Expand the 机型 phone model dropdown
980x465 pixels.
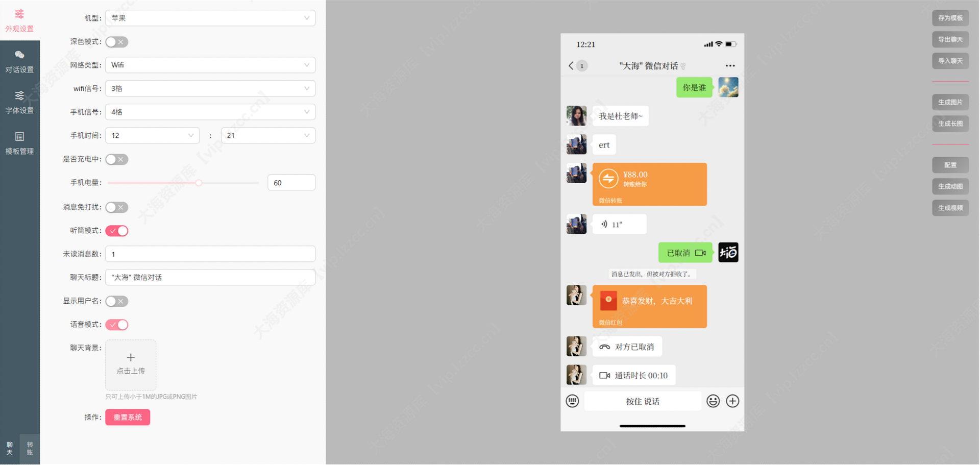click(x=210, y=18)
